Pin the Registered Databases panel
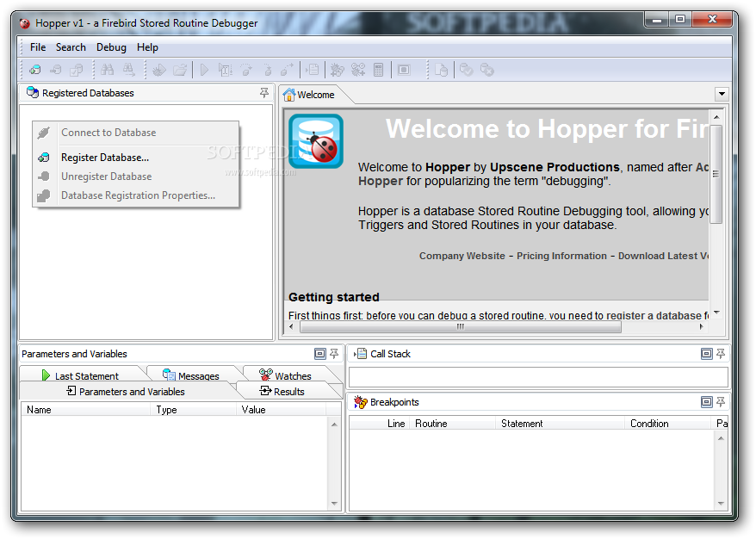The image size is (756, 539). click(263, 93)
